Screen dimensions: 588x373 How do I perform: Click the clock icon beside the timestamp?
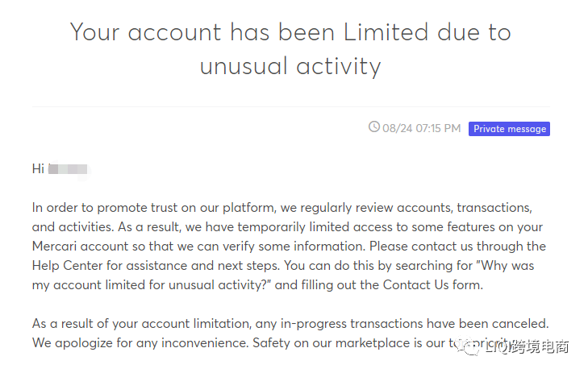click(x=373, y=127)
